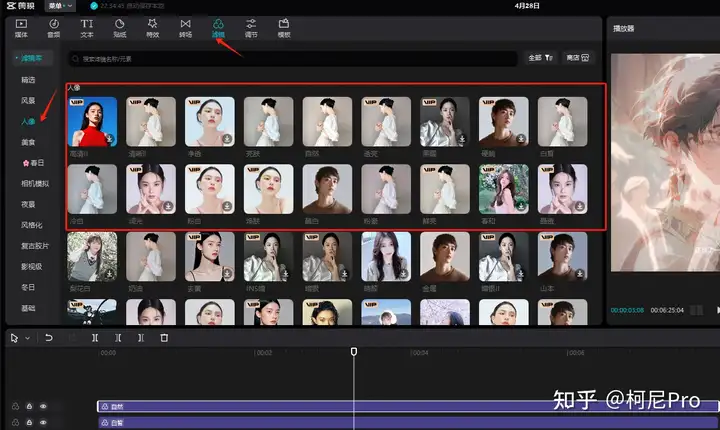Open the 全部 filter-type dropdown
Viewport: 720px width, 430px height.
pos(540,58)
